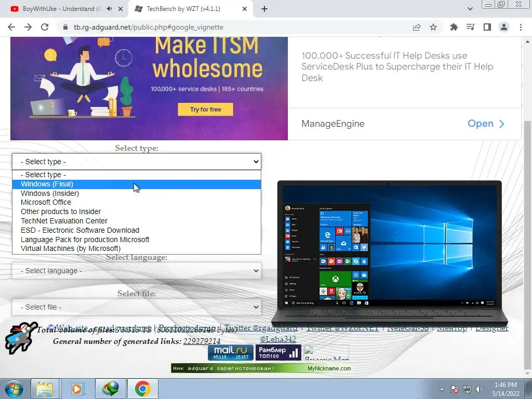Image resolution: width=532 pixels, height=399 pixels.
Task: Open the Select language dropdown
Action: [x=137, y=271]
